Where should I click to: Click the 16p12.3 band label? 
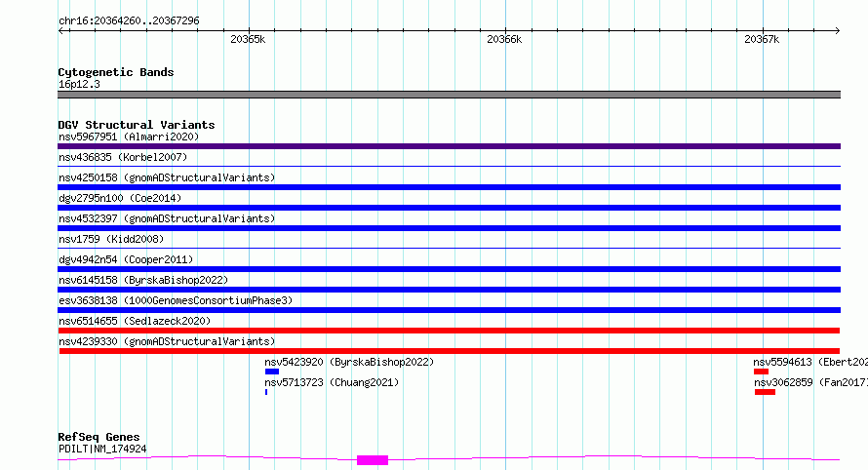(79, 84)
